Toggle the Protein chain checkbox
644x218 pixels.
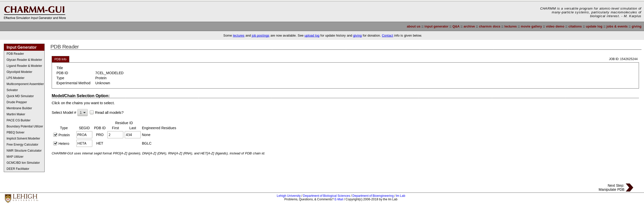(55, 135)
